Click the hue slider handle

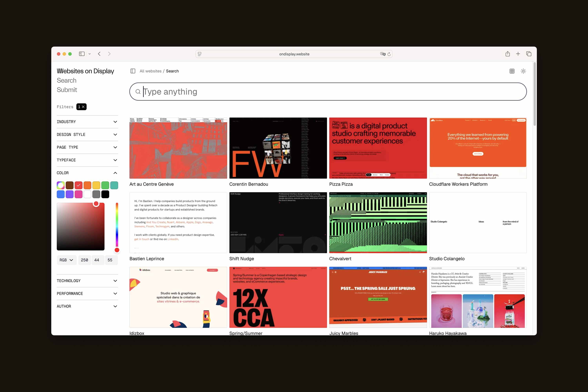click(117, 250)
